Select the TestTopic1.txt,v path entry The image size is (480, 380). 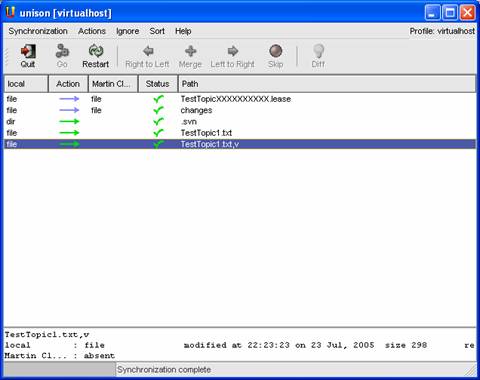point(210,144)
